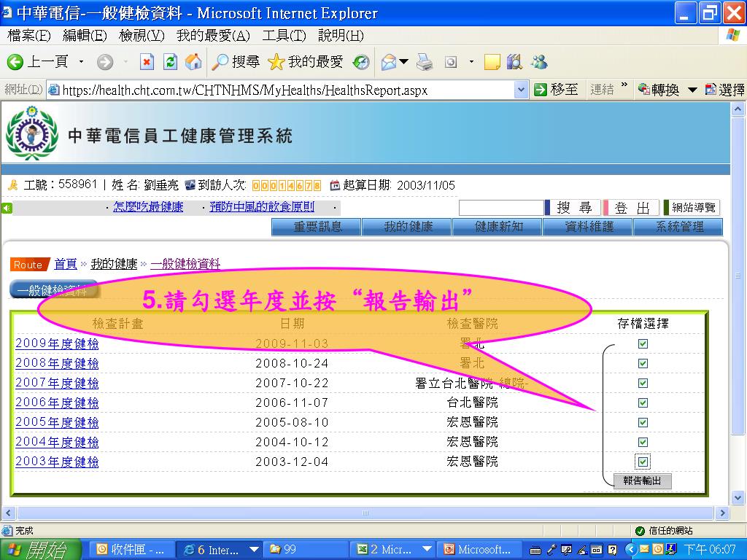Click the IE Back arrow icon
The width and height of the screenshot is (747, 560).
[x=15, y=62]
